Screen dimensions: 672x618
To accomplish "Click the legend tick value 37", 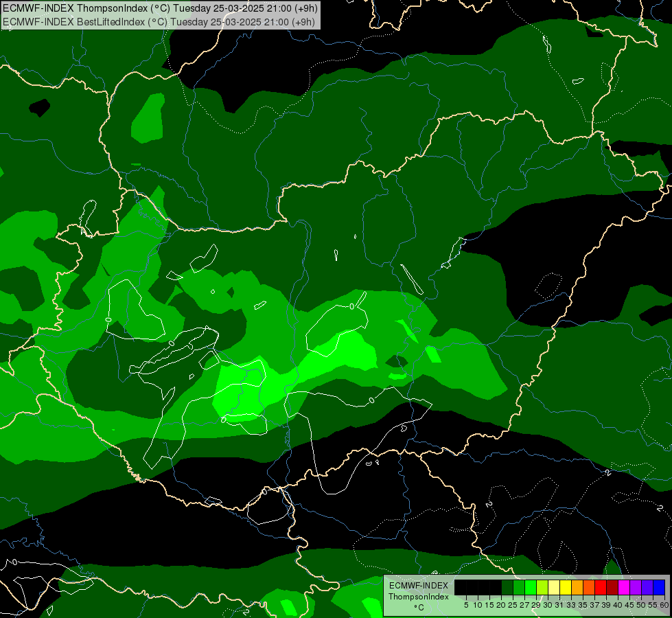I will tap(595, 605).
